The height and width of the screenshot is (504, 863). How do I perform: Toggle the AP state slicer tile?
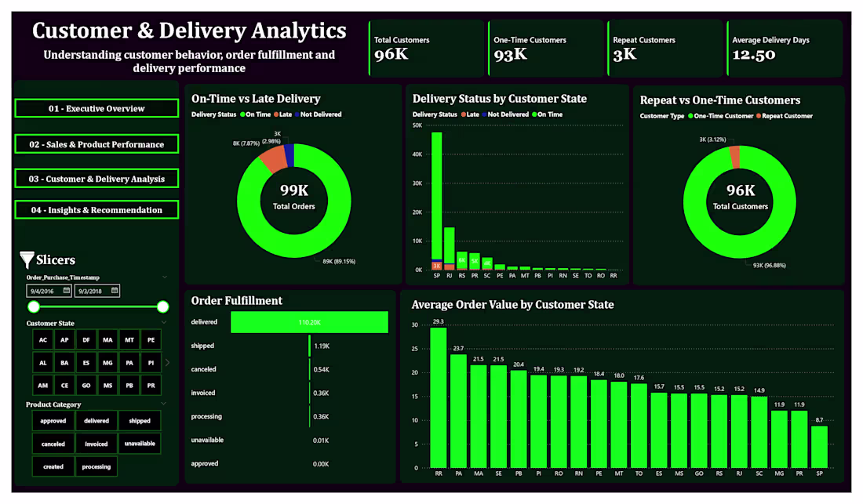(x=64, y=339)
